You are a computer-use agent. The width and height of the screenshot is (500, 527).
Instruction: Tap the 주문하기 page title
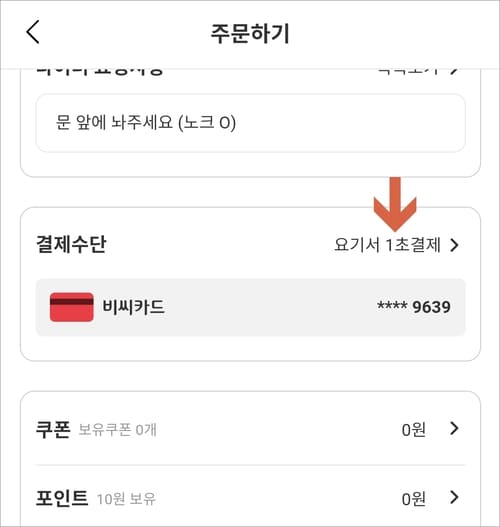point(250,33)
